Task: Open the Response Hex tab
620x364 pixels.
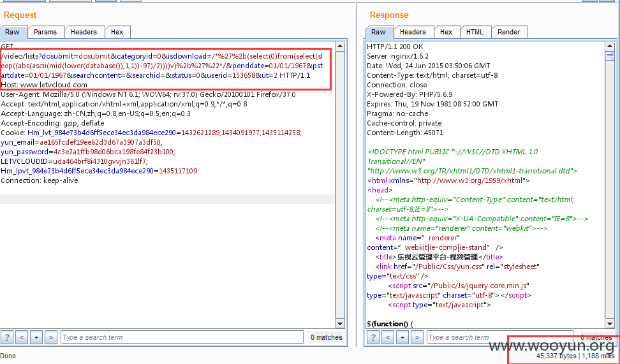Action: [x=446, y=32]
